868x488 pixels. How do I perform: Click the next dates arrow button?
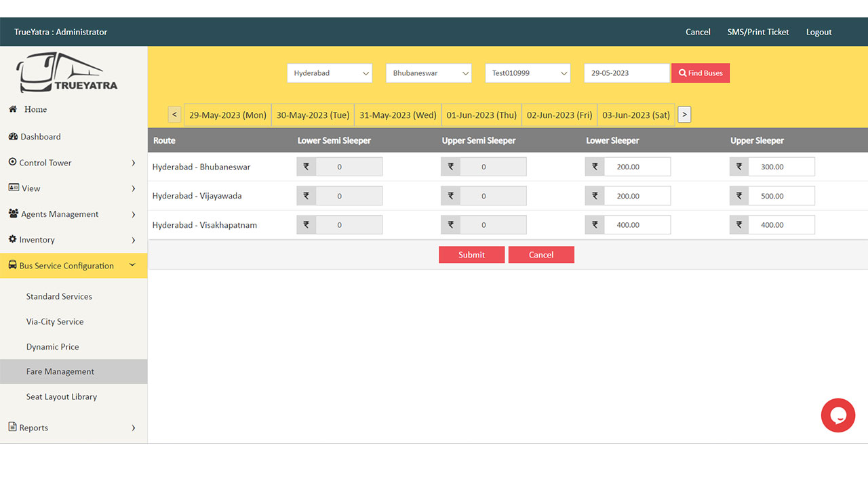[x=684, y=115]
